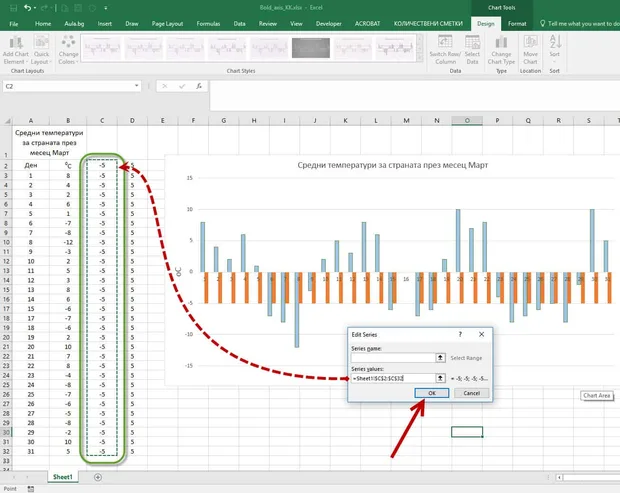Click the Name Box showing C2
The height and width of the screenshot is (493, 620).
tap(68, 86)
